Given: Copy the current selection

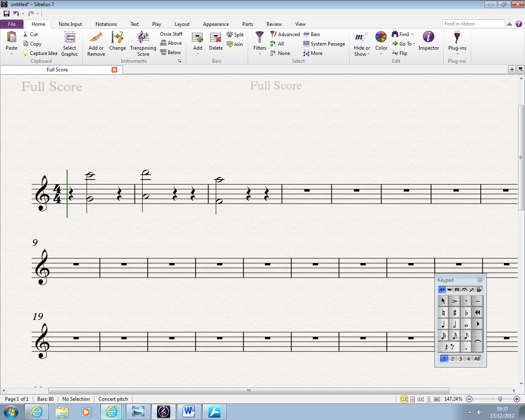Looking at the screenshot, I should click(x=32, y=44).
